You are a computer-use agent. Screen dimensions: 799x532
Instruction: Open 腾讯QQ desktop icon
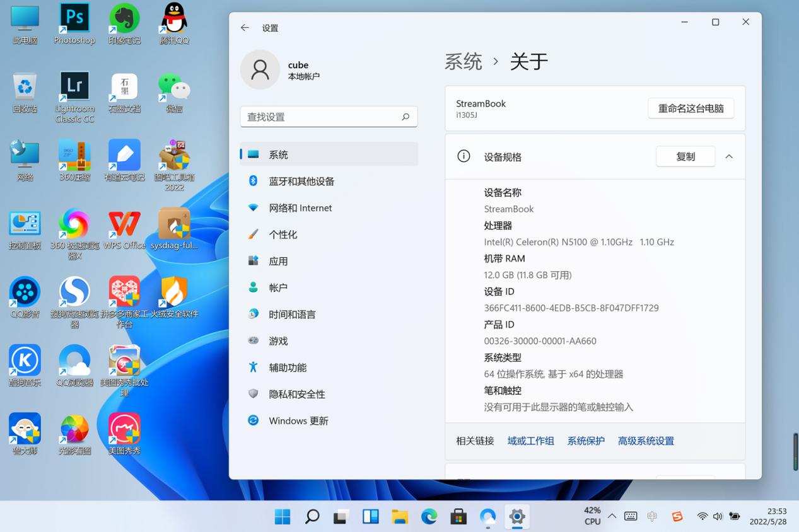tap(174, 24)
